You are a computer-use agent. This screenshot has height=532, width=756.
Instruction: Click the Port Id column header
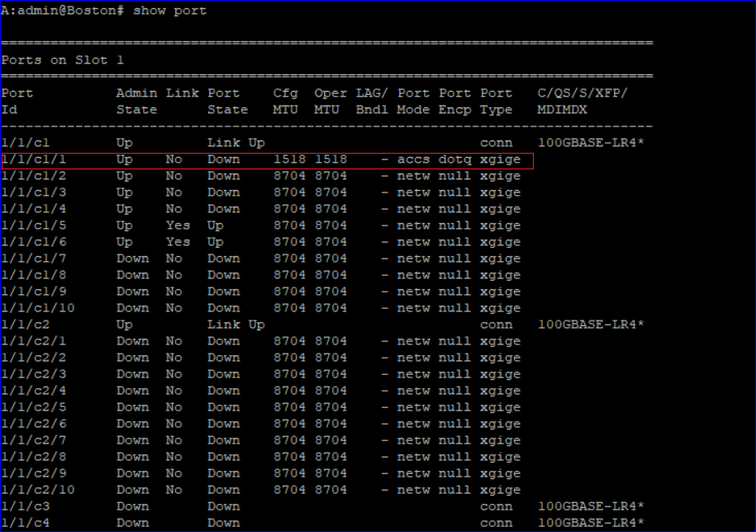point(17,101)
